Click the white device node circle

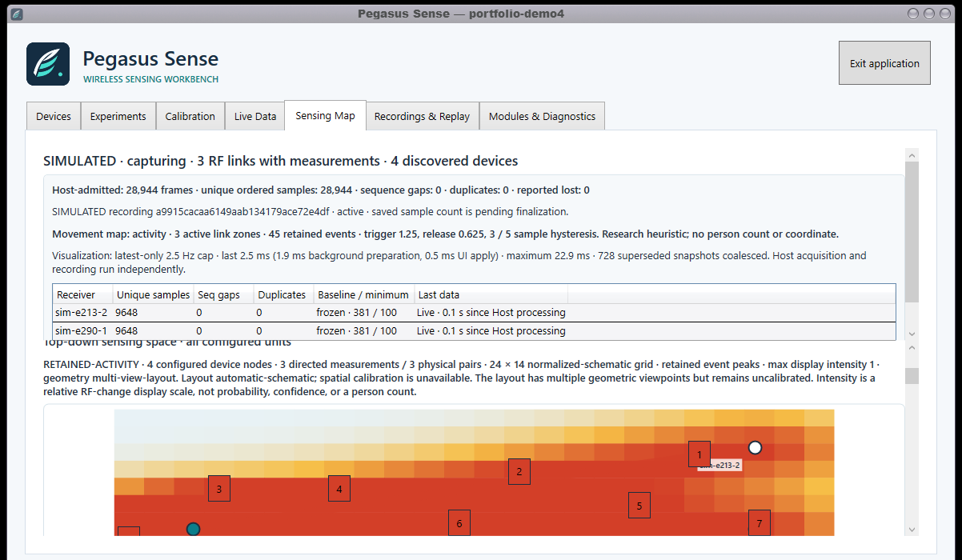point(755,447)
